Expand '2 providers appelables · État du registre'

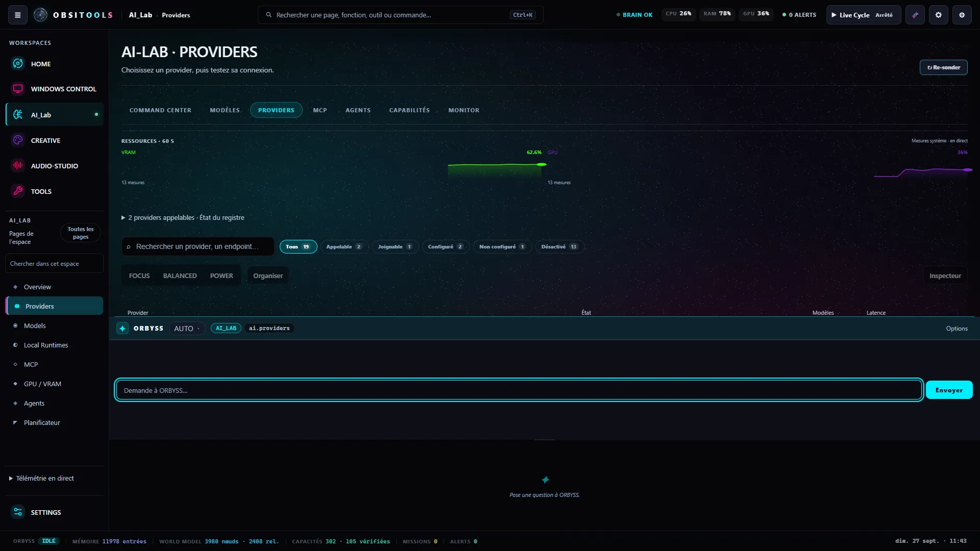coord(183,218)
